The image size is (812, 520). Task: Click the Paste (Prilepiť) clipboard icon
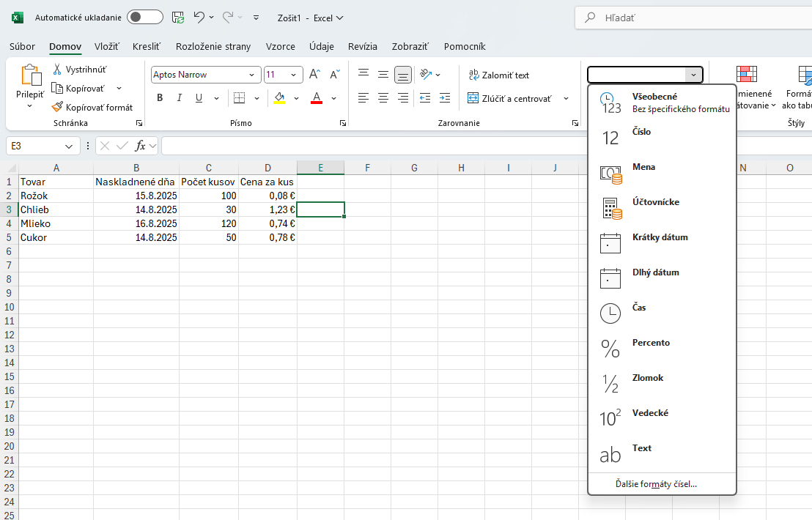(31, 75)
